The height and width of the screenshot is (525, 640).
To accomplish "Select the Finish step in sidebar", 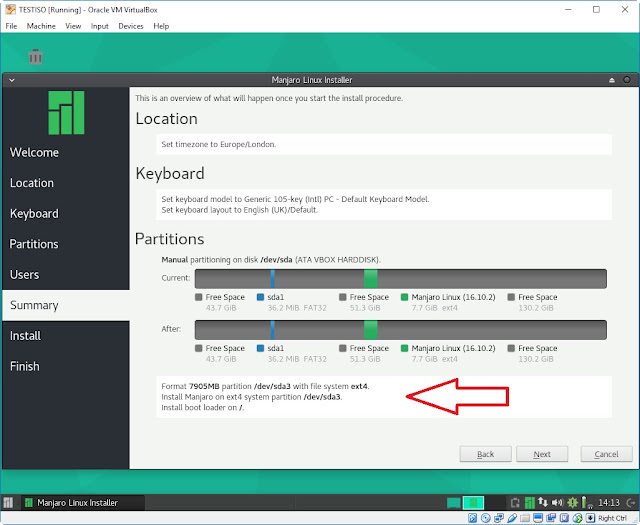I will click(66, 367).
